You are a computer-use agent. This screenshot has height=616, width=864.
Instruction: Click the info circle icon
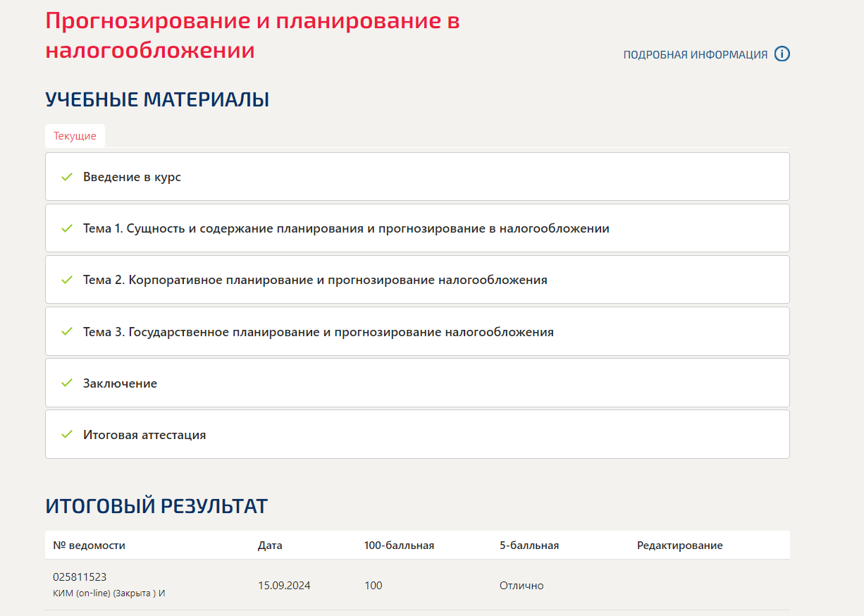point(782,54)
